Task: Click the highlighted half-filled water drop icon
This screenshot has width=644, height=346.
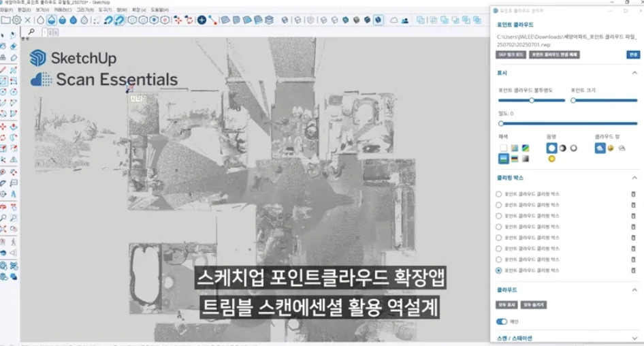Action: click(52, 20)
